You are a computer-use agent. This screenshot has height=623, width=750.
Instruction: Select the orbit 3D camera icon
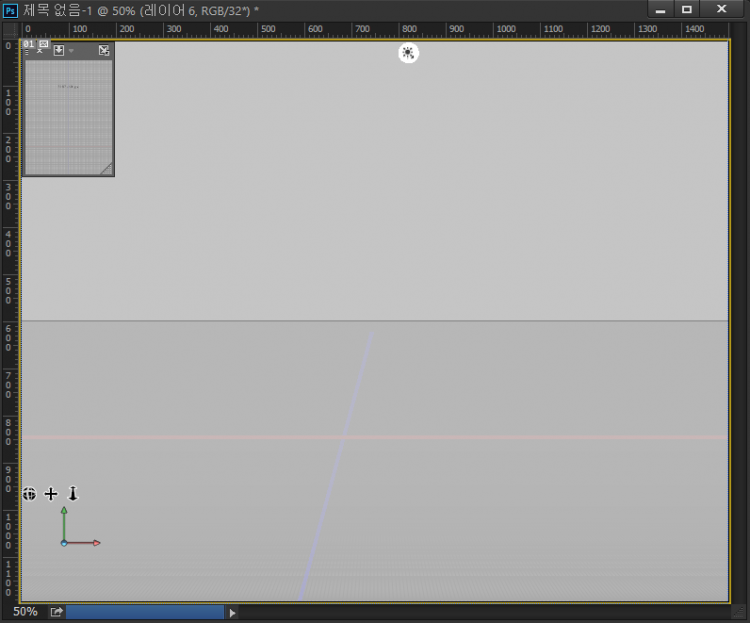pyautogui.click(x=30, y=493)
